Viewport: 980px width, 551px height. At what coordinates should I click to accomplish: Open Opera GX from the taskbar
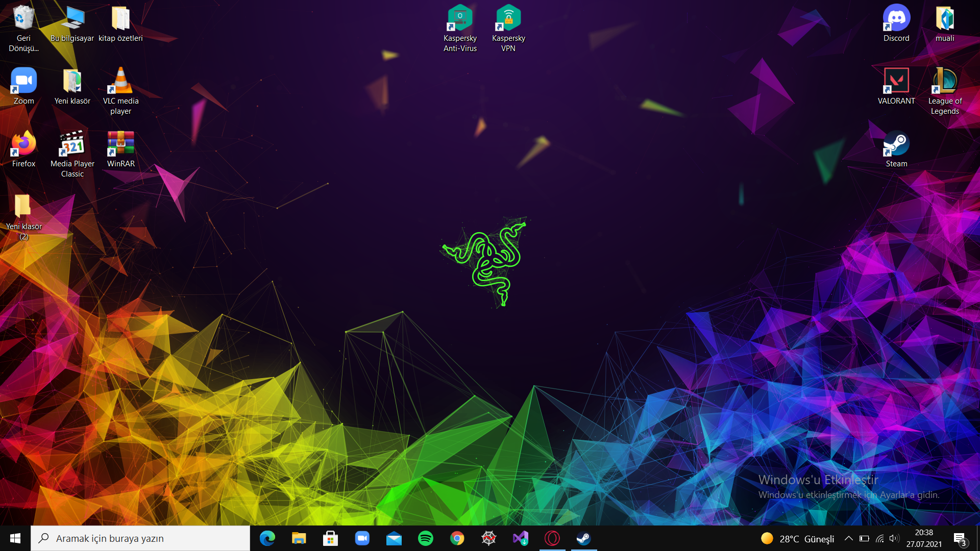pos(552,538)
